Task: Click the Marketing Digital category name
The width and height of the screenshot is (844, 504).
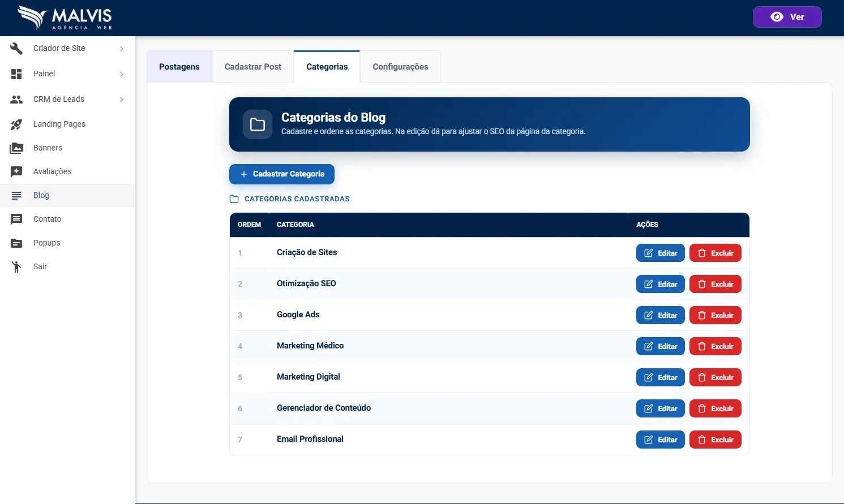Action: [309, 377]
